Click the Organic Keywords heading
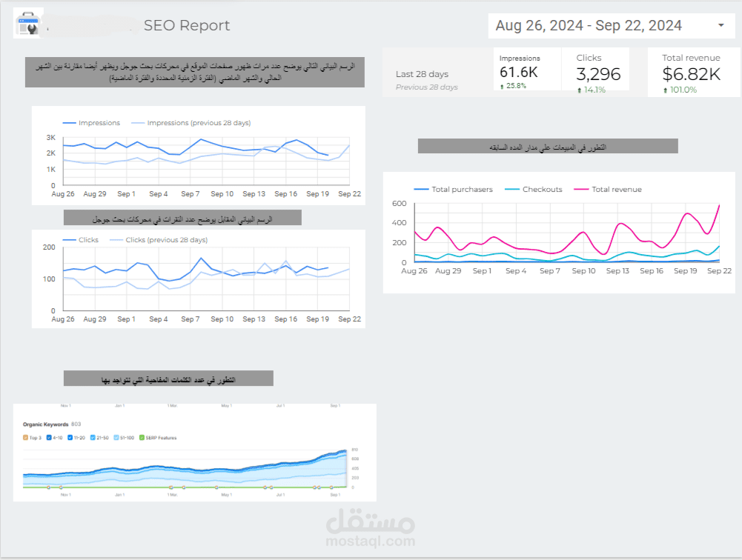 click(45, 424)
